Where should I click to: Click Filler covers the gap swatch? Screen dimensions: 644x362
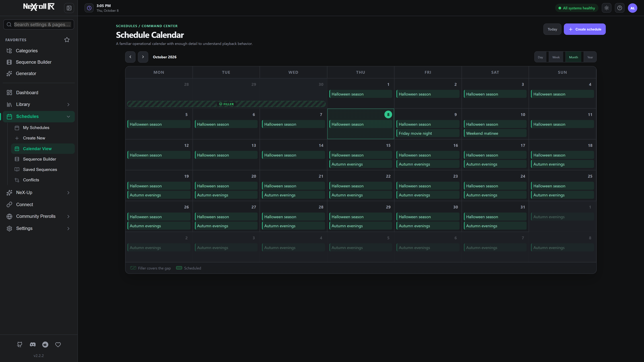(x=133, y=268)
